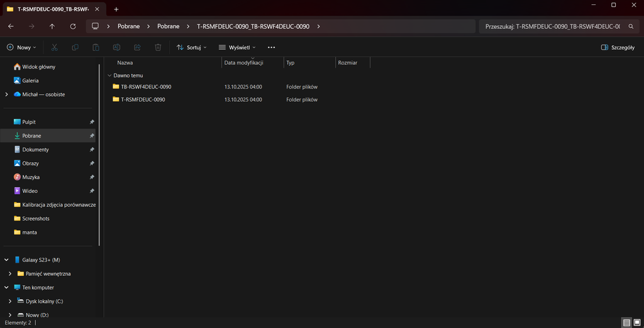Click the Back arrow button

point(11,26)
